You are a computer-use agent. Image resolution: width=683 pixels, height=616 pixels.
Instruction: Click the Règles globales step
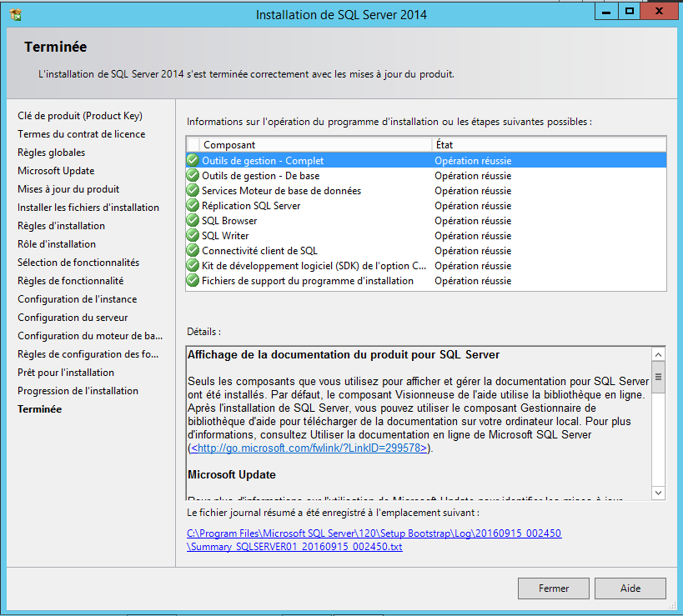point(52,153)
